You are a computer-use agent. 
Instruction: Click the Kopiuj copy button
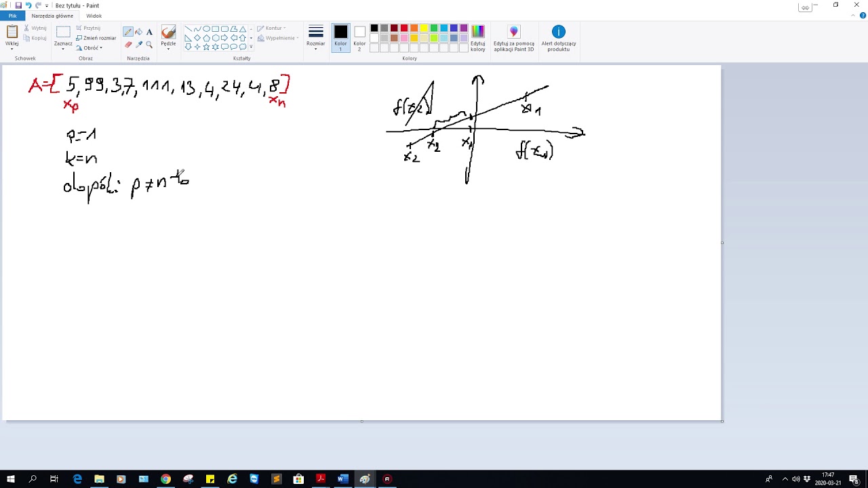tap(35, 38)
